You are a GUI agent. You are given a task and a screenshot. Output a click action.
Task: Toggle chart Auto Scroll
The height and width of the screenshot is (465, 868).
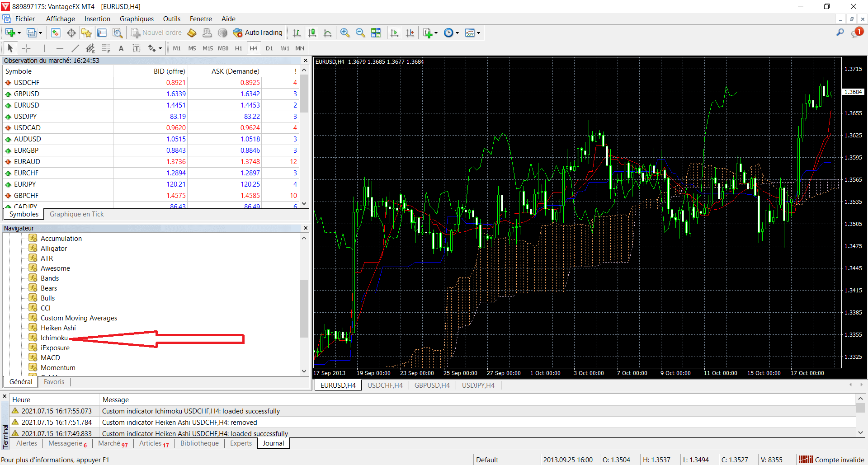click(x=394, y=33)
